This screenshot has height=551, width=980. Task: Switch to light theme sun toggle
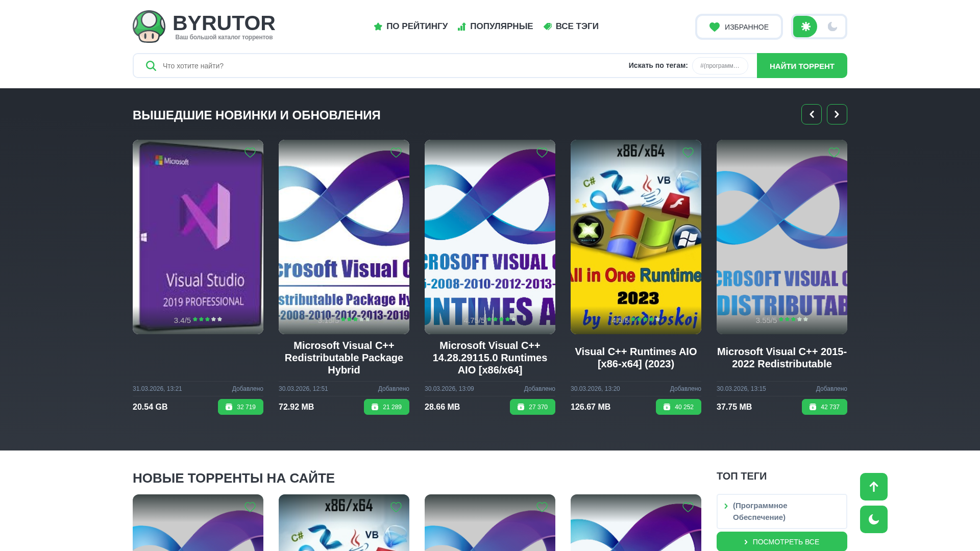click(805, 27)
